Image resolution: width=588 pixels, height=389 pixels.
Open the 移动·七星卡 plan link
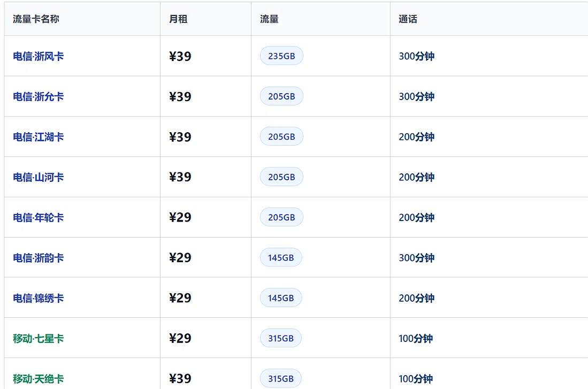tap(38, 338)
